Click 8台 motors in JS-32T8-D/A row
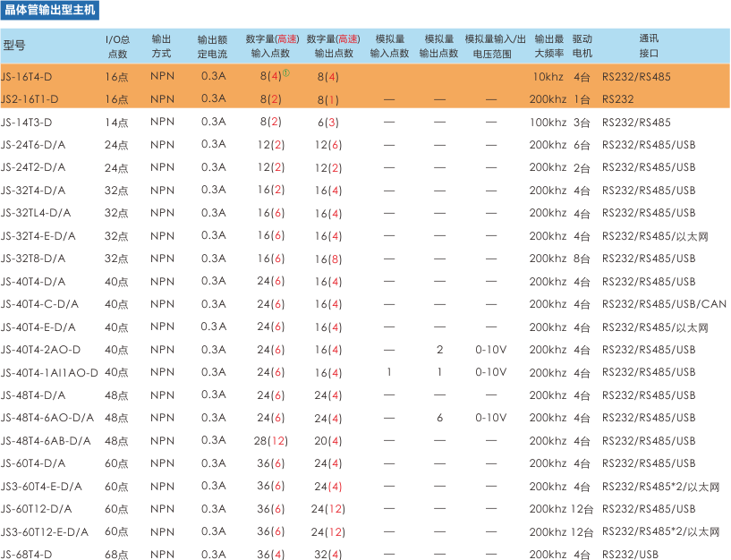 coord(582,259)
